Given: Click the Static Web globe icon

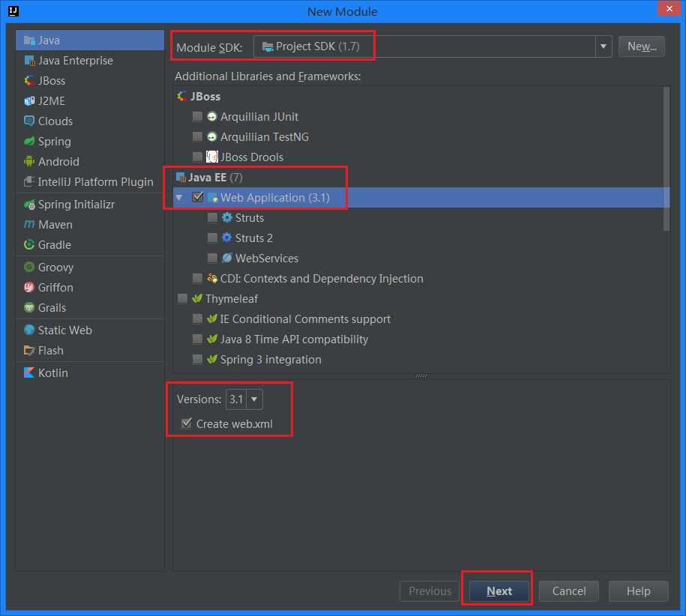Looking at the screenshot, I should [x=29, y=330].
